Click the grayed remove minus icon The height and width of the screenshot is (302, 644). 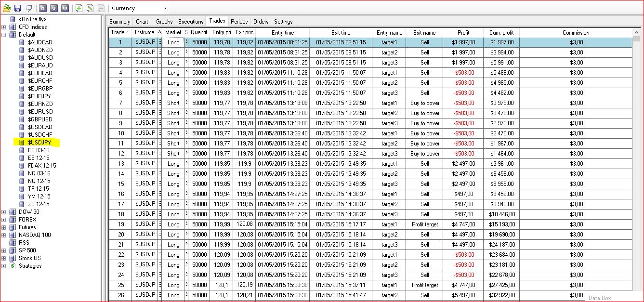pos(101,8)
